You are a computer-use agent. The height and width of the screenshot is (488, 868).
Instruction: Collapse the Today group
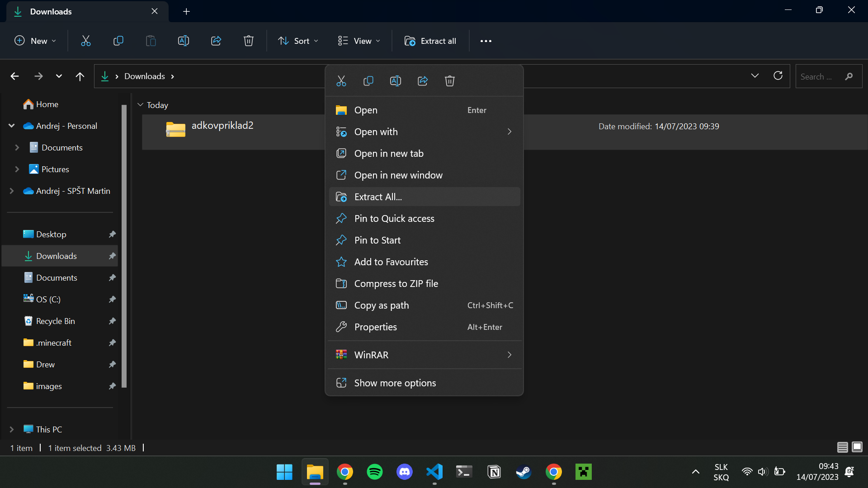pos(140,105)
